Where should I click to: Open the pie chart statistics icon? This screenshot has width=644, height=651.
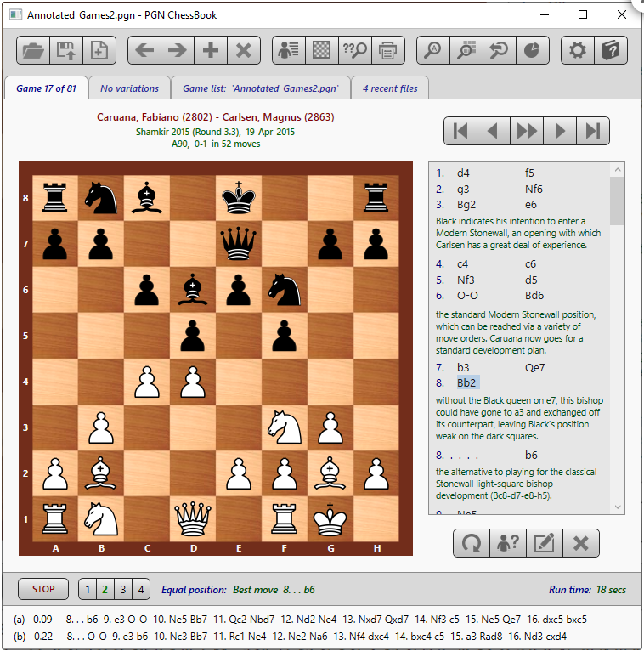(533, 50)
